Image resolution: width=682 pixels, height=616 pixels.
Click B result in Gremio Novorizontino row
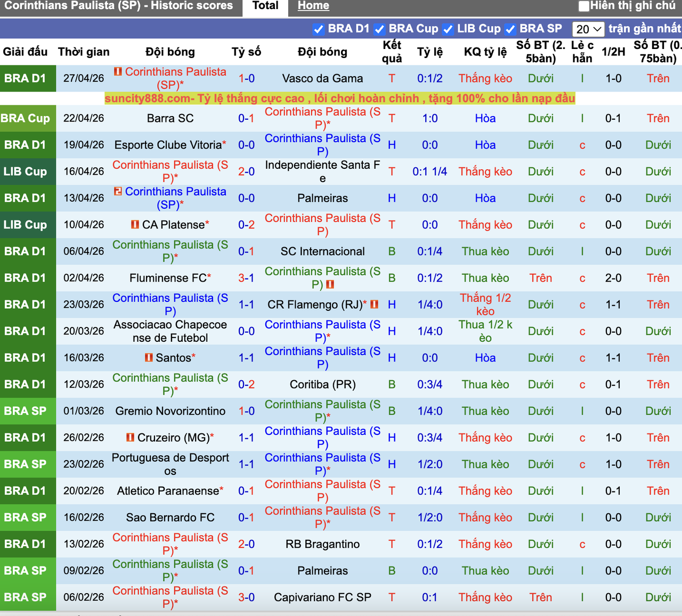[x=392, y=411]
